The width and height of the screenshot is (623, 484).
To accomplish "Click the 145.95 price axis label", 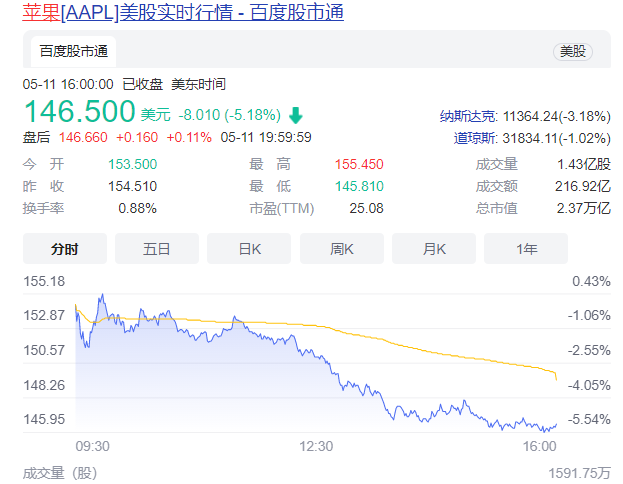I will click(x=44, y=419).
